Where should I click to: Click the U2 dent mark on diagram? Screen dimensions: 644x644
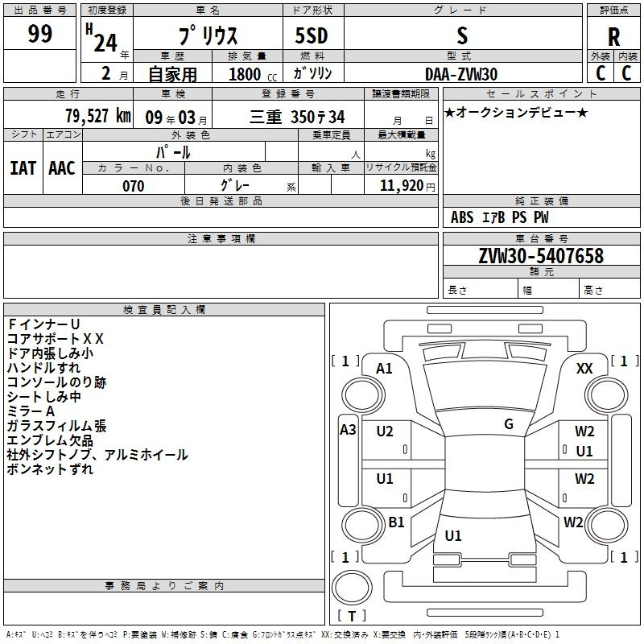[x=385, y=431]
